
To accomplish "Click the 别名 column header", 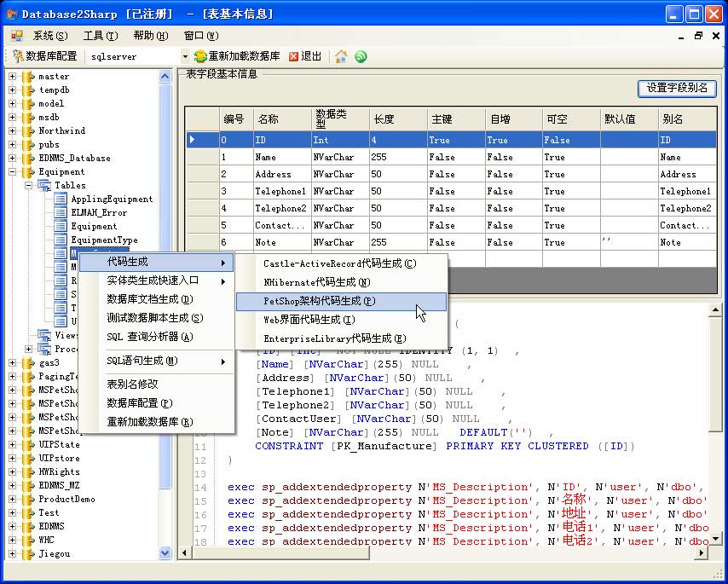I will tap(687, 119).
